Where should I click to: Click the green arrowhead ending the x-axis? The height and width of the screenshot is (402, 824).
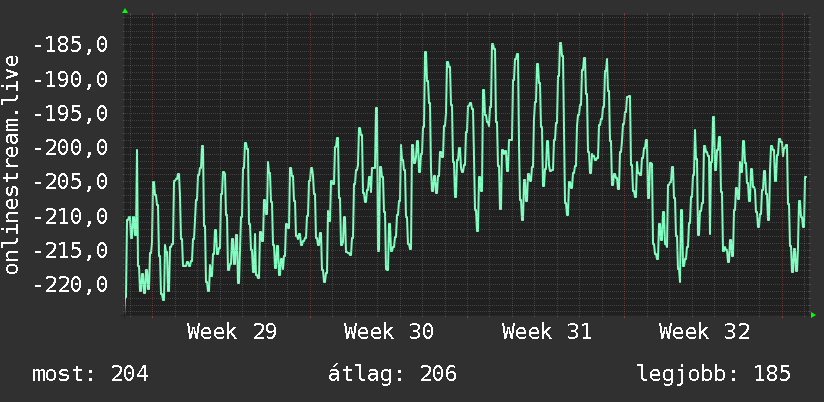(813, 315)
